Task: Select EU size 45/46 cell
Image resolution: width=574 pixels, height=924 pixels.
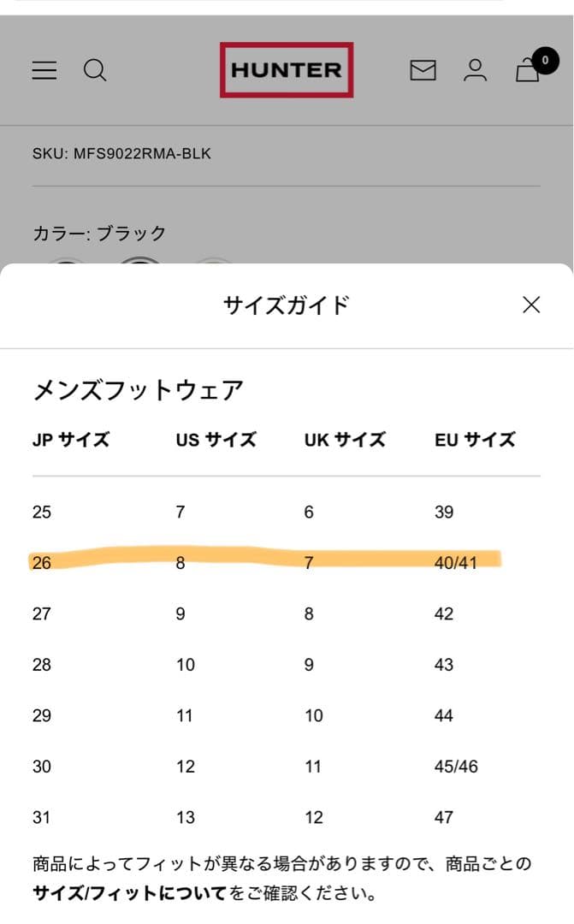Action: click(456, 767)
